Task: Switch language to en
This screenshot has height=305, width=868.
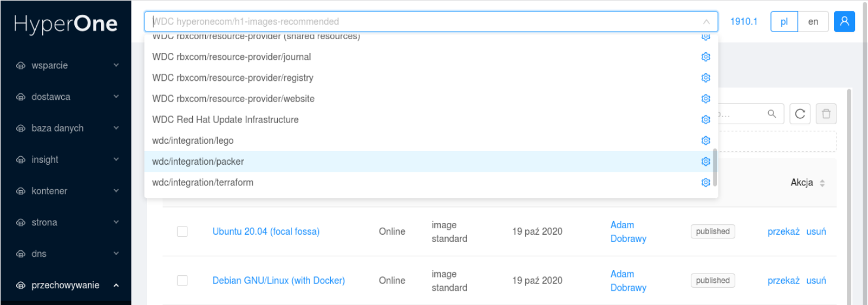Action: point(813,21)
